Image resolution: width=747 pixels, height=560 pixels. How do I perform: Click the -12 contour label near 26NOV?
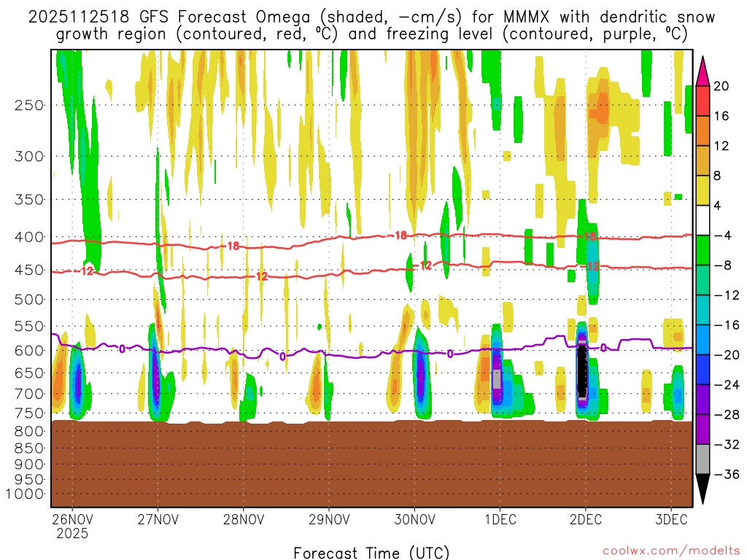(84, 271)
